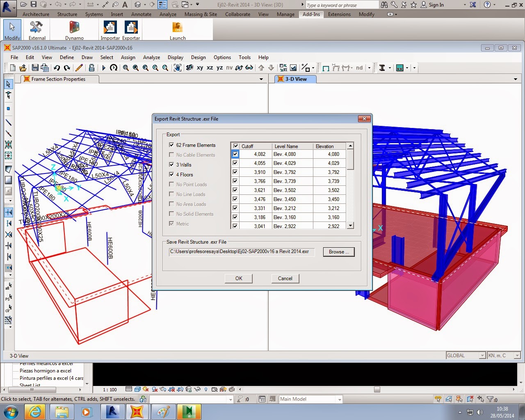
Task: Click the lock/unlock model padlock icon
Action: pos(91,68)
